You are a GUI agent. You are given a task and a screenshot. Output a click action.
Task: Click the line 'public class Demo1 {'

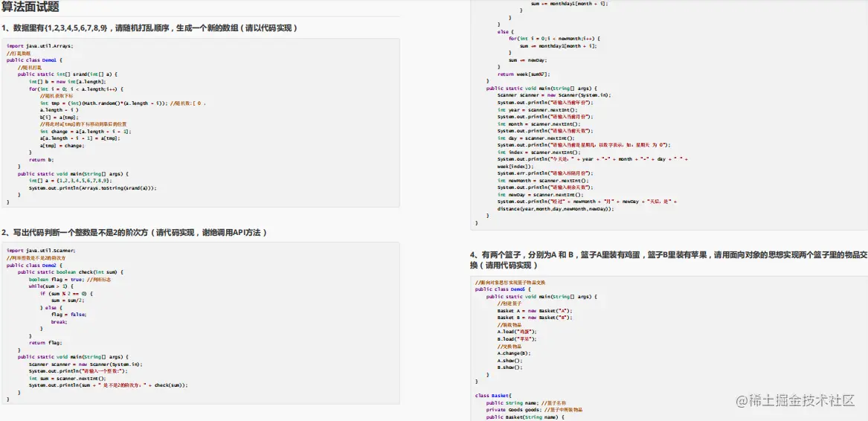(34, 60)
